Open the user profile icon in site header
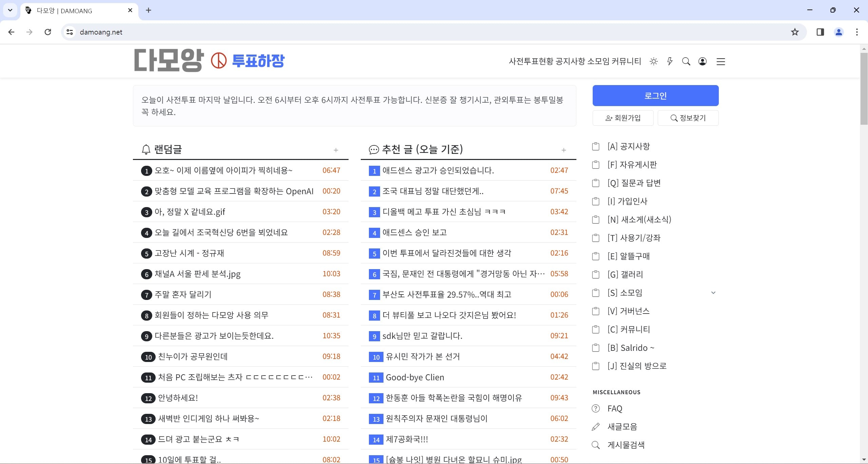This screenshot has width=868, height=464. pyautogui.click(x=703, y=61)
